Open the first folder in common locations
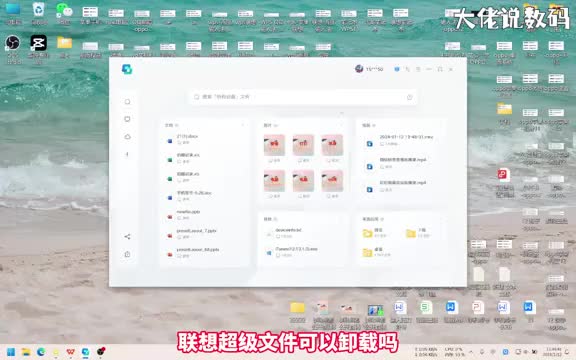576x360 pixels. [375, 233]
